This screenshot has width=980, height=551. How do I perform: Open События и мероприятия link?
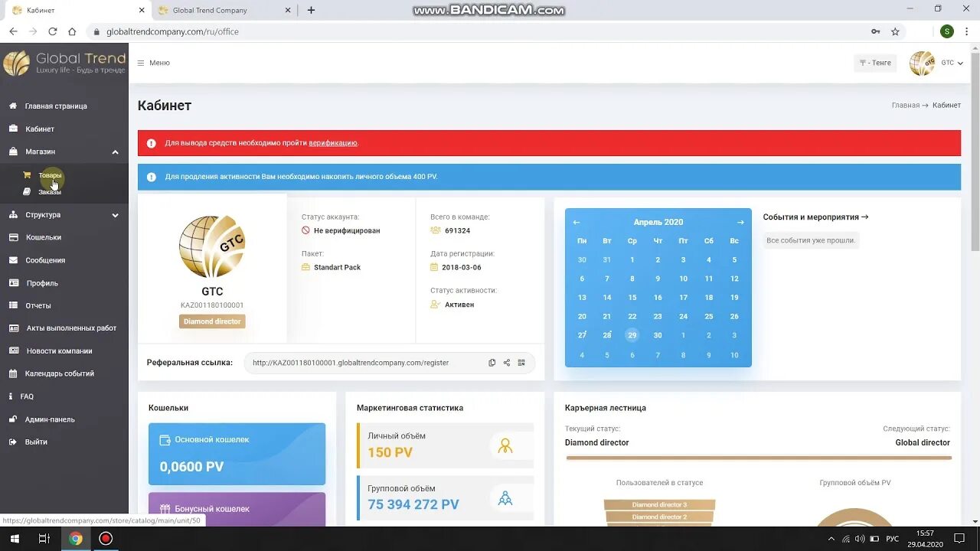point(815,217)
